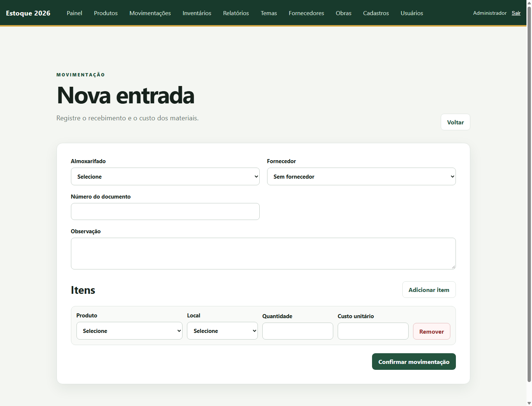This screenshot has height=406, width=532.
Task: Go to Produtos in the navigation
Action: point(106,13)
